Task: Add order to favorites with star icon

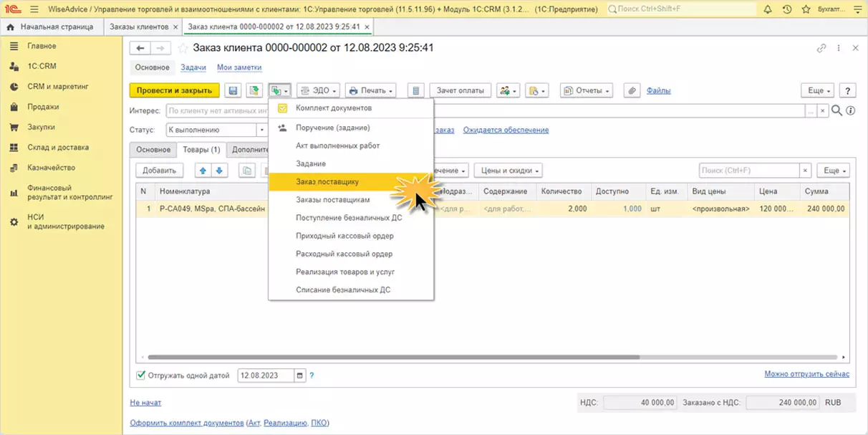Action: point(183,48)
